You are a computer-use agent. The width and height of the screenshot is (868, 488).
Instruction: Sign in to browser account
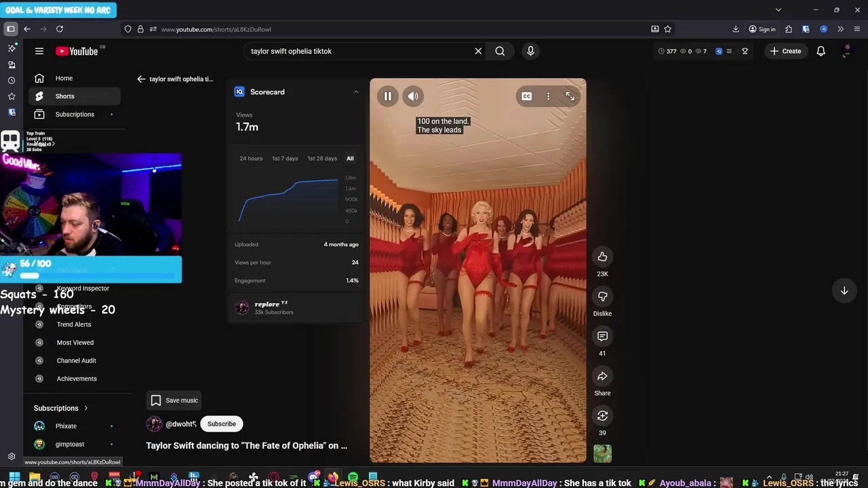click(762, 29)
